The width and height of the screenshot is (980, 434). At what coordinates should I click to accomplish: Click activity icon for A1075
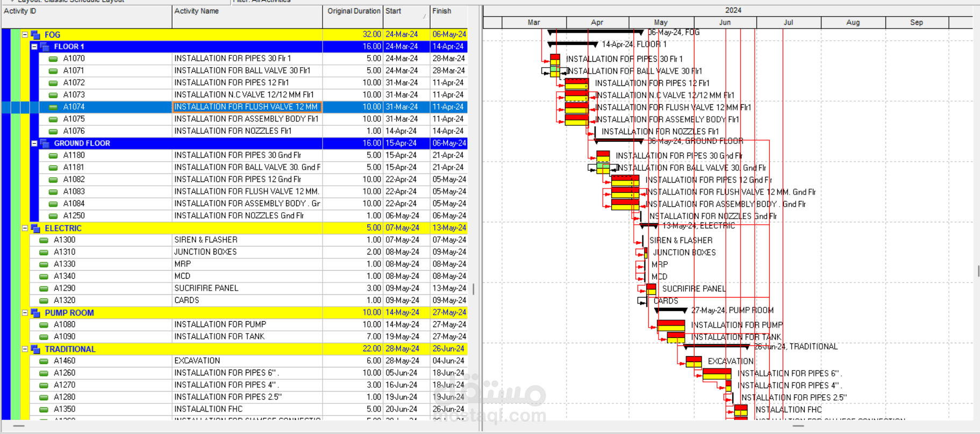53,119
